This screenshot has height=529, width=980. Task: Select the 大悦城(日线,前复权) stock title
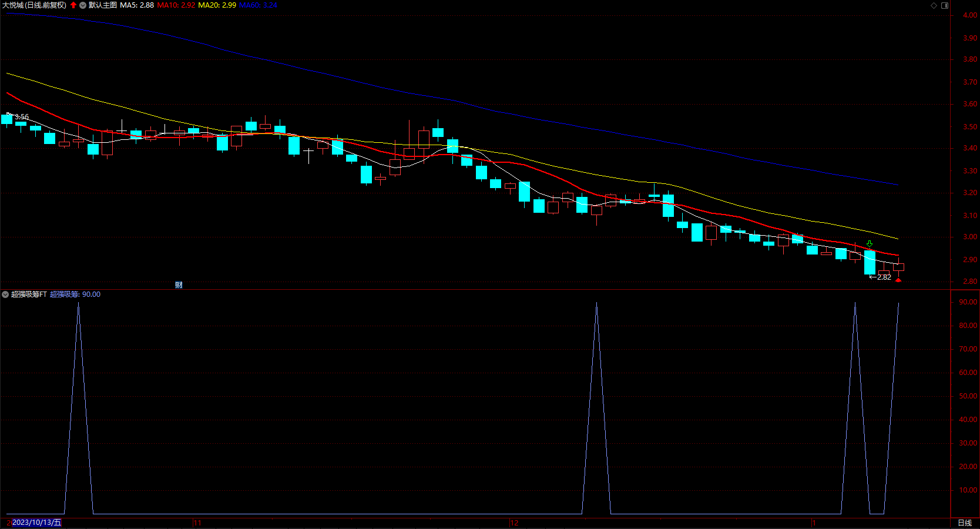34,5
